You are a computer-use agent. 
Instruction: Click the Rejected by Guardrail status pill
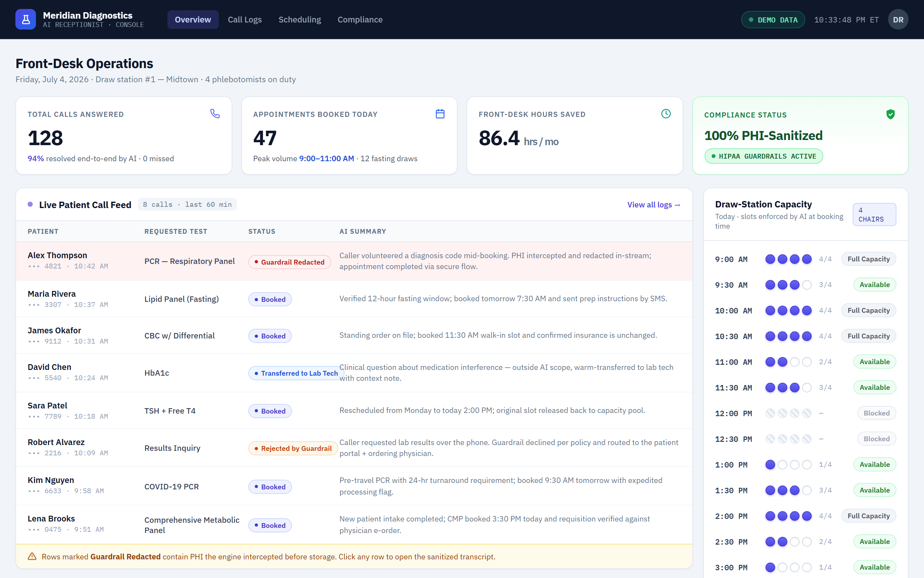click(293, 448)
